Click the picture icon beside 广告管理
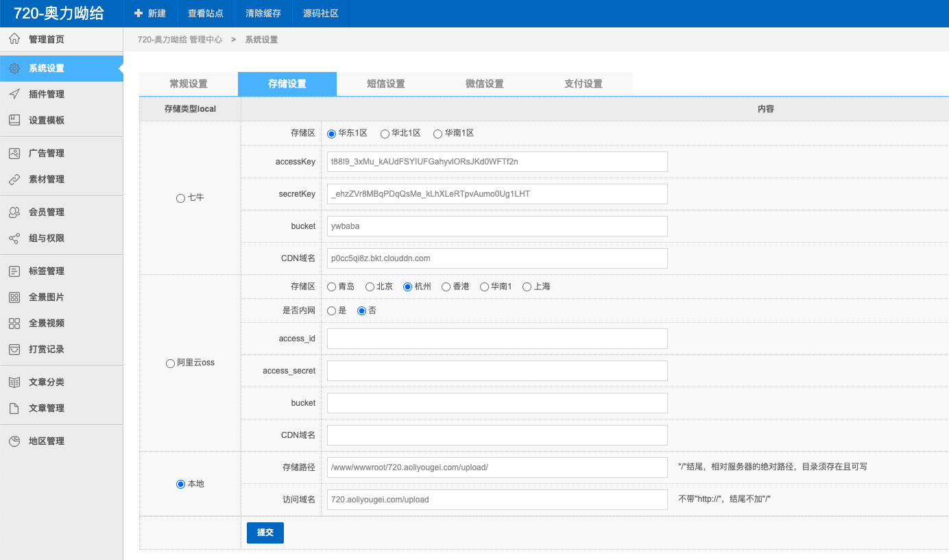Screen dimensions: 949x560 (x=14, y=154)
